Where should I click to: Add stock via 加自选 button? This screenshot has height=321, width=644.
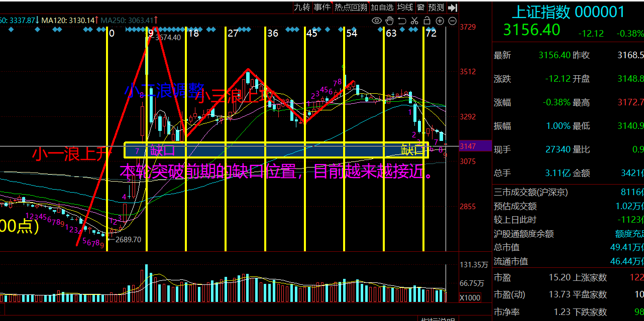382,8
